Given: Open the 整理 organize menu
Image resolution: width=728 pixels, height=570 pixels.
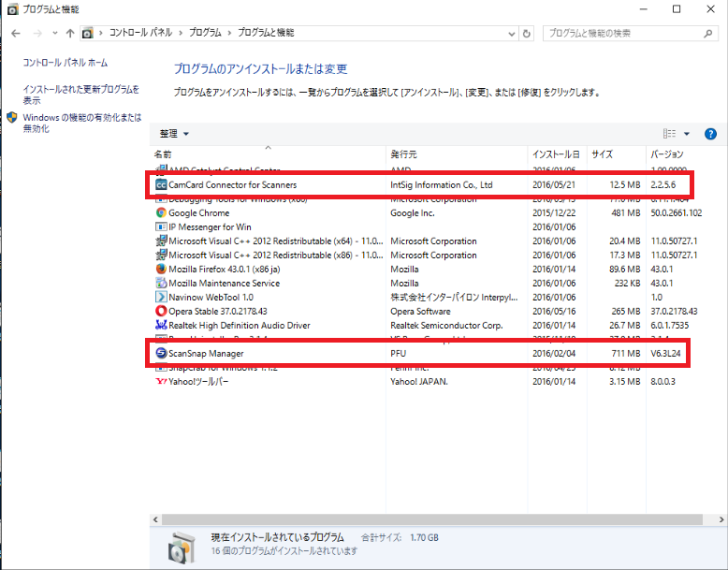Looking at the screenshot, I should coord(174,134).
